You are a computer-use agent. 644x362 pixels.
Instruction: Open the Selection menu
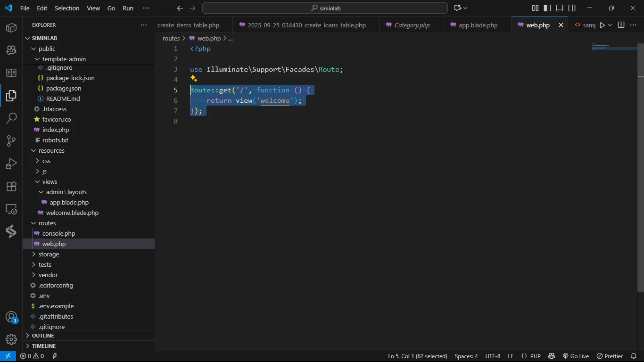coord(67,8)
